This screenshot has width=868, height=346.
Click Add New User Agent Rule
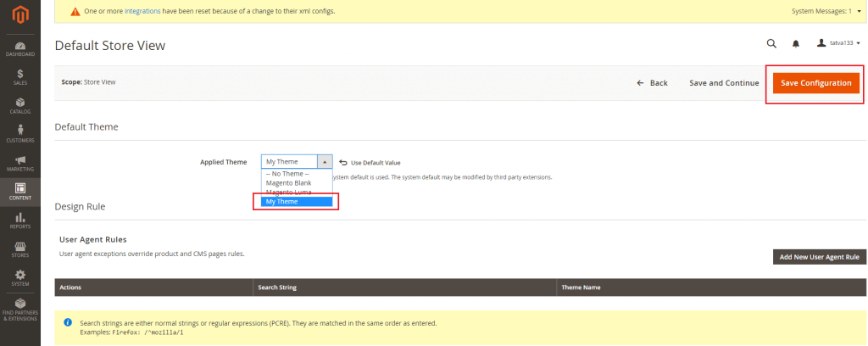819,257
